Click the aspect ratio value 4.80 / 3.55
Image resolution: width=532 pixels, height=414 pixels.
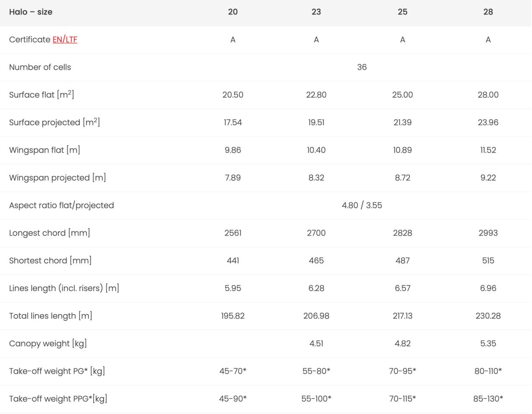pyautogui.click(x=362, y=205)
